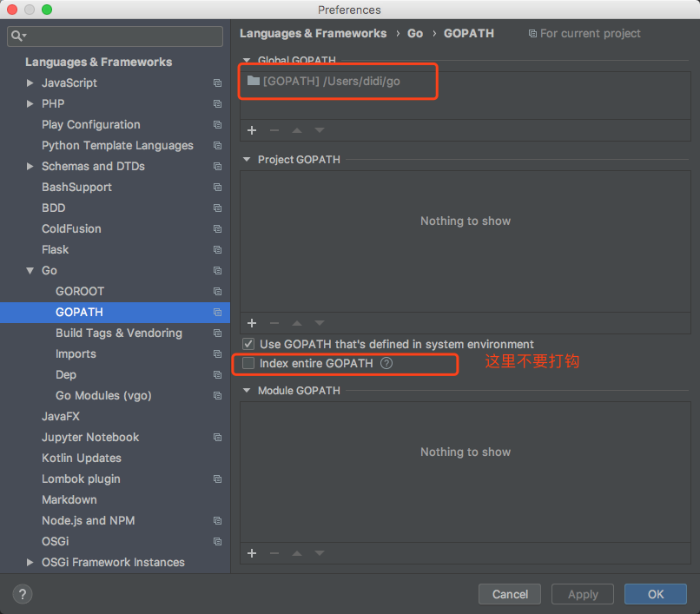Click the move up arrow under Project GOPATH
This screenshot has height=614, width=700.
(x=297, y=323)
